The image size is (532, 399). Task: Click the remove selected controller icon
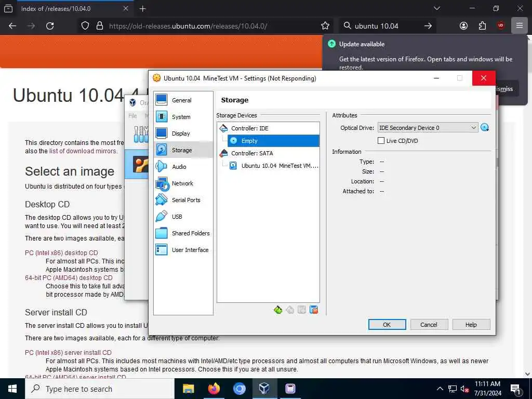pyautogui.click(x=290, y=310)
